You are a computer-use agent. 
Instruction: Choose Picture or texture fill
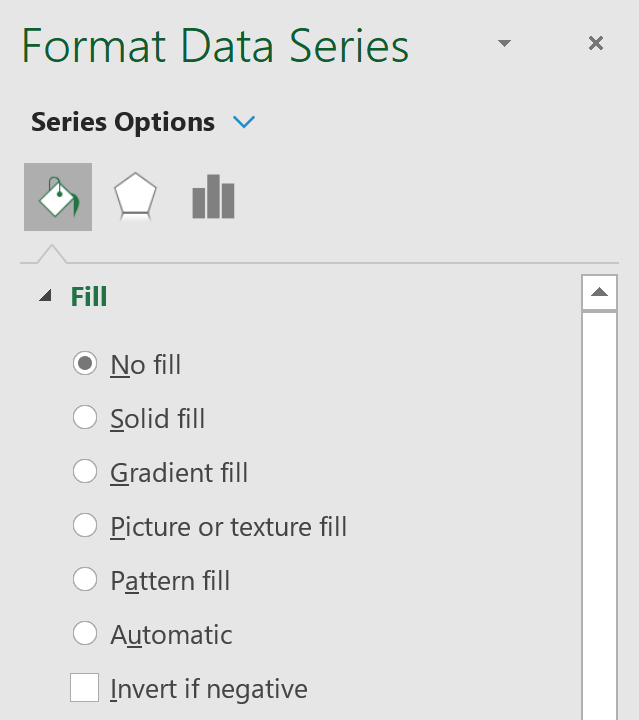pos(85,526)
